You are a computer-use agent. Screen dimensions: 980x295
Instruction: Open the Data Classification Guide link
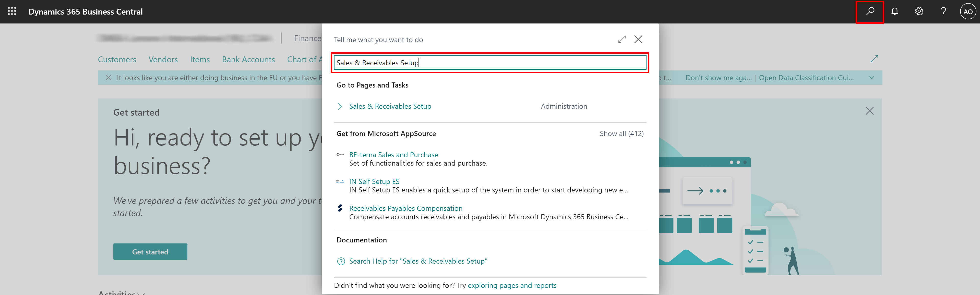806,78
